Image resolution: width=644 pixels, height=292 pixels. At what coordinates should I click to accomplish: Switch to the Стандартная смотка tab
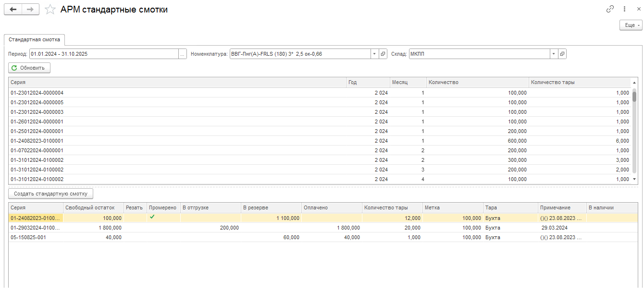point(35,40)
